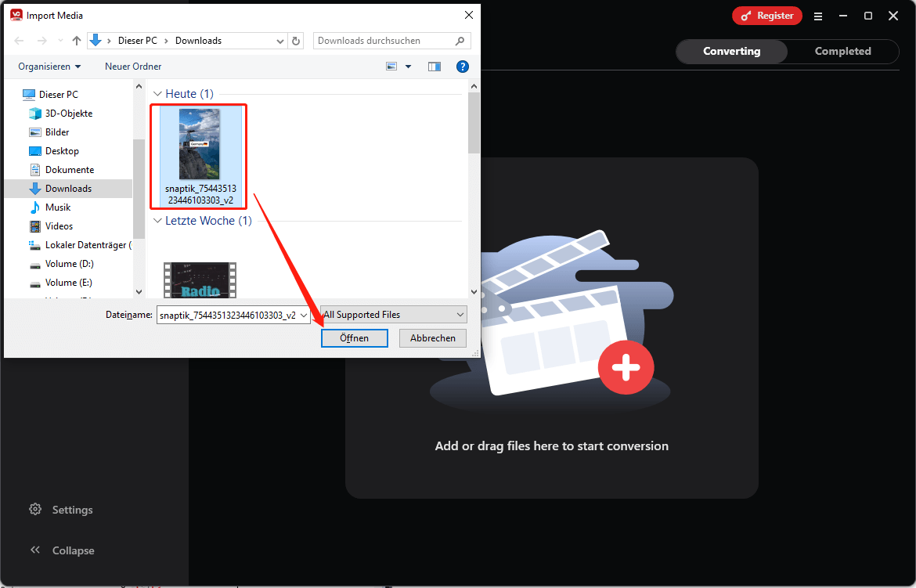Refresh the Downloads folder view
Screen dimensions: 916x588
tap(294, 40)
